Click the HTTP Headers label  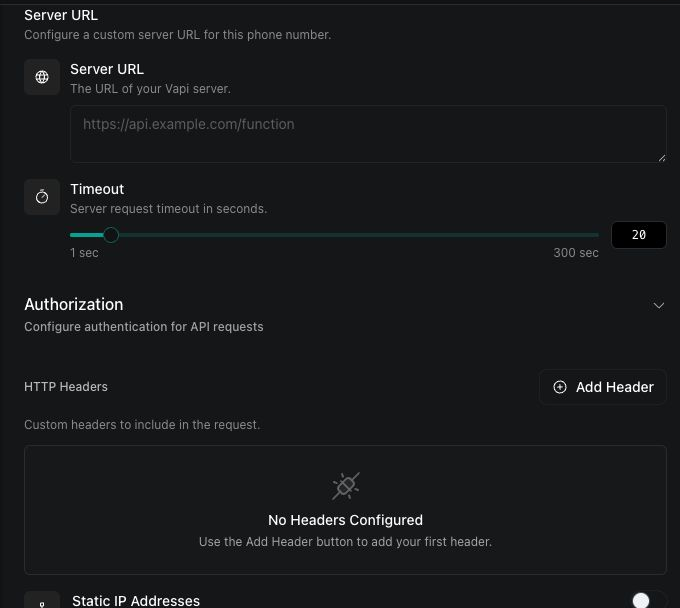pyautogui.click(x=66, y=386)
